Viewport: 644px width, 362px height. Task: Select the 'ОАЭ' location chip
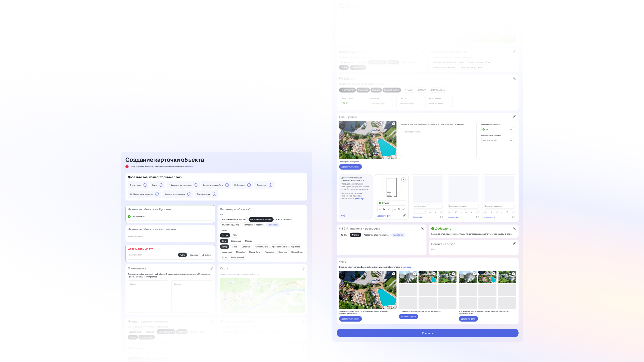point(234,235)
